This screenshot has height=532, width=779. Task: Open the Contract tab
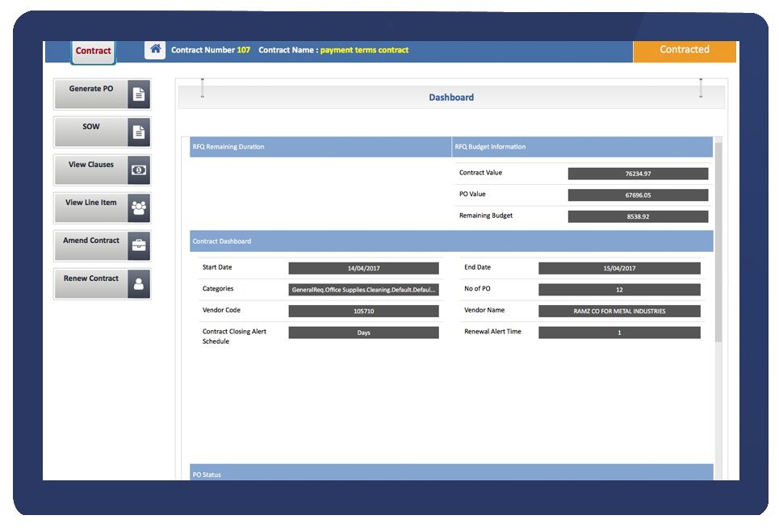pyautogui.click(x=94, y=51)
